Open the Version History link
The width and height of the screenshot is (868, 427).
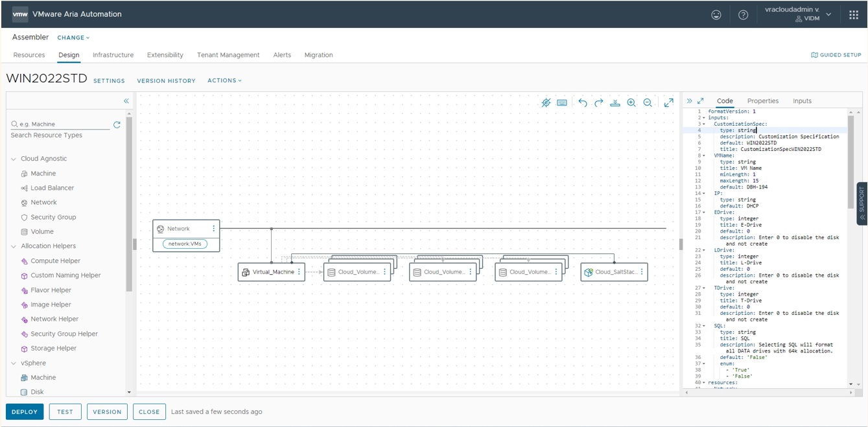[166, 81]
